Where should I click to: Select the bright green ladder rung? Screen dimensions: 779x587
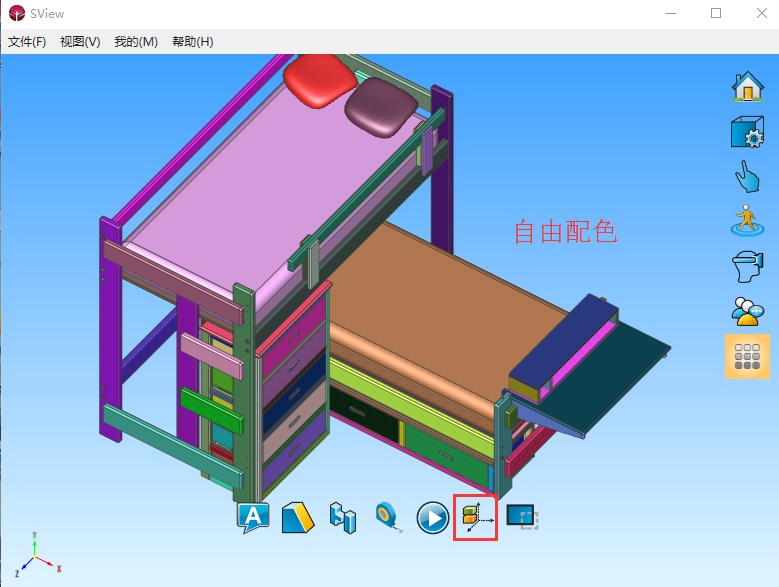click(x=212, y=410)
